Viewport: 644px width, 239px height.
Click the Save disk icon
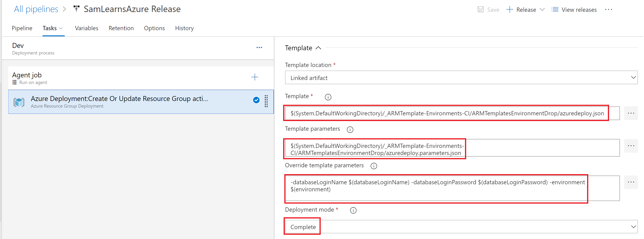click(x=480, y=9)
